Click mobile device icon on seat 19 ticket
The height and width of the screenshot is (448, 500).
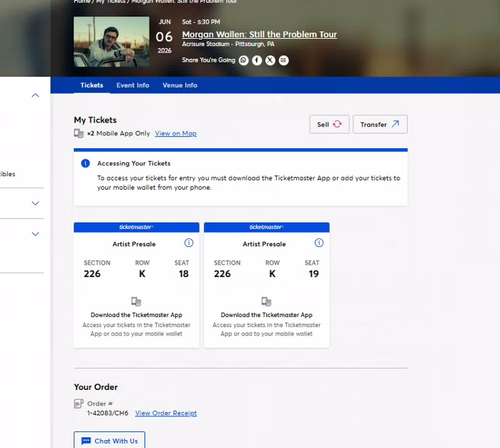click(266, 301)
